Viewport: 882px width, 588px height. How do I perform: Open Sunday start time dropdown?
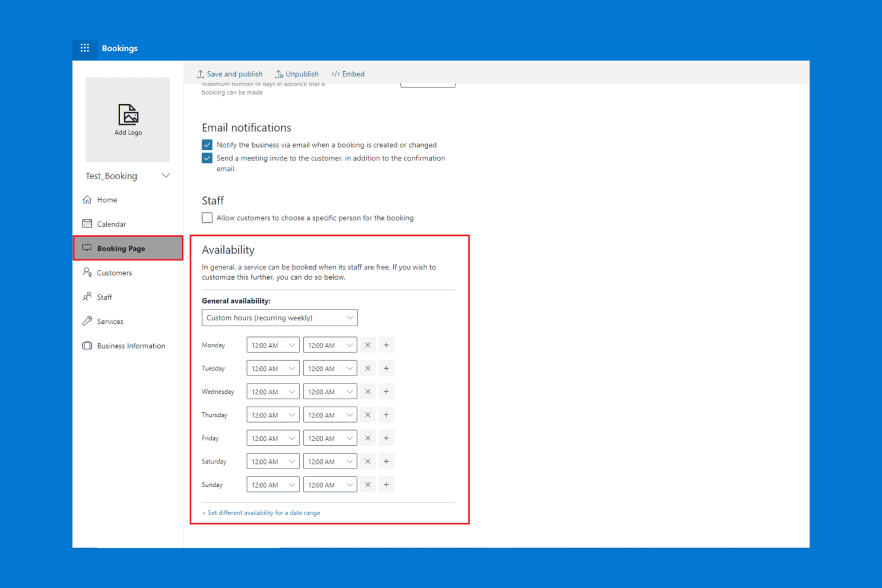click(273, 485)
